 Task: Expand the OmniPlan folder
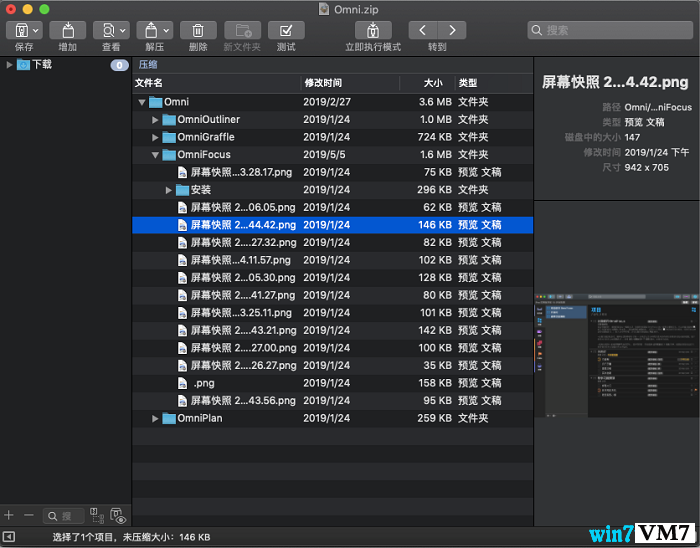coord(155,419)
